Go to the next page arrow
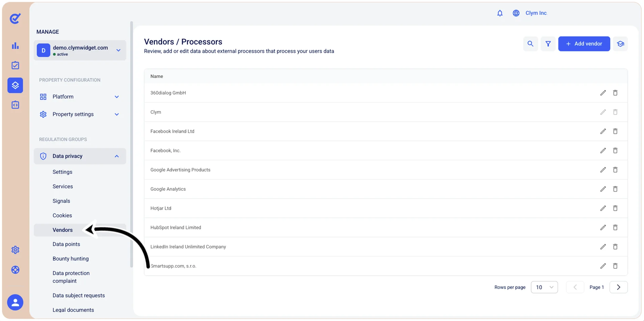The width and height of the screenshot is (644, 321). 618,287
